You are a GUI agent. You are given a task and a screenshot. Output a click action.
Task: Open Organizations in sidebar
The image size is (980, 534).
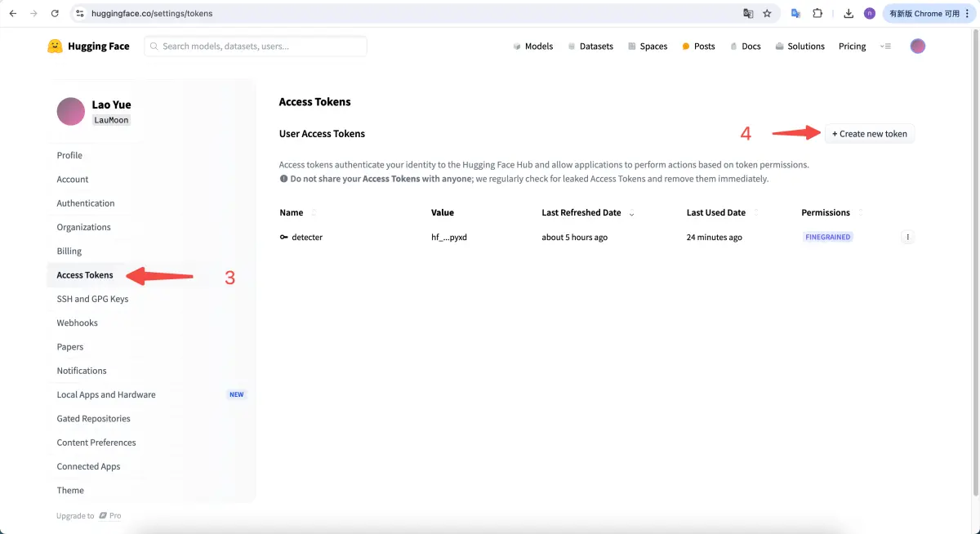83,227
